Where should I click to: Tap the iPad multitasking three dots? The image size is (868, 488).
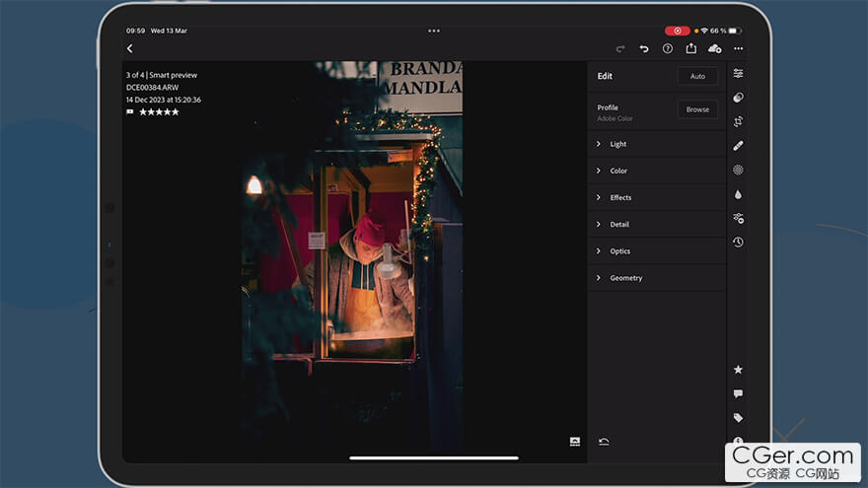coord(434,31)
